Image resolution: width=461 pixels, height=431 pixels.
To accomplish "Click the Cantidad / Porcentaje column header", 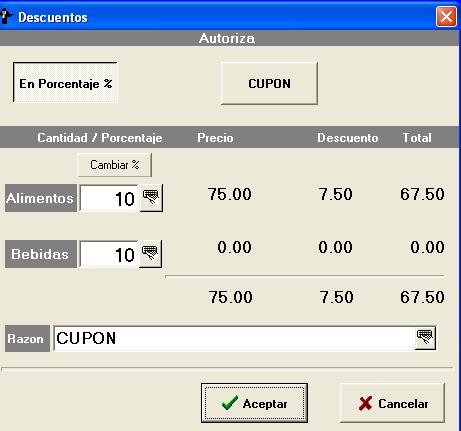I will pos(100,138).
